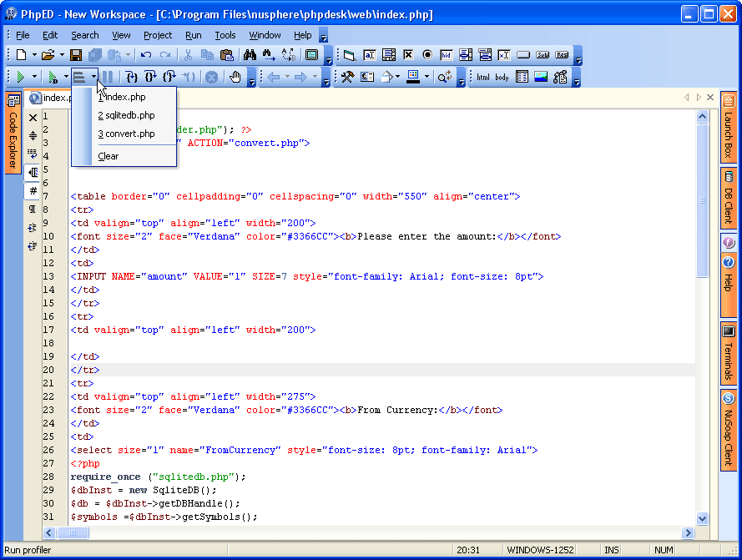The width and height of the screenshot is (742, 560).
Task: Click the hammer and wrench tools icon
Action: click(x=347, y=77)
